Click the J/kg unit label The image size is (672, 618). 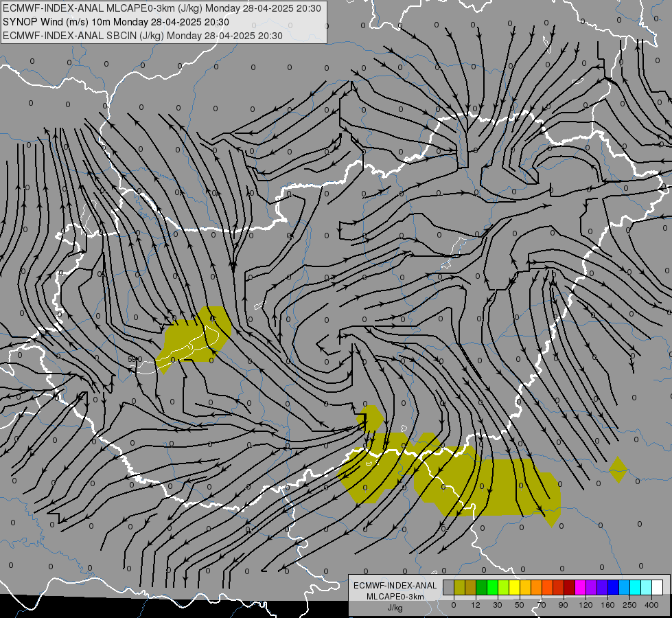click(x=395, y=608)
